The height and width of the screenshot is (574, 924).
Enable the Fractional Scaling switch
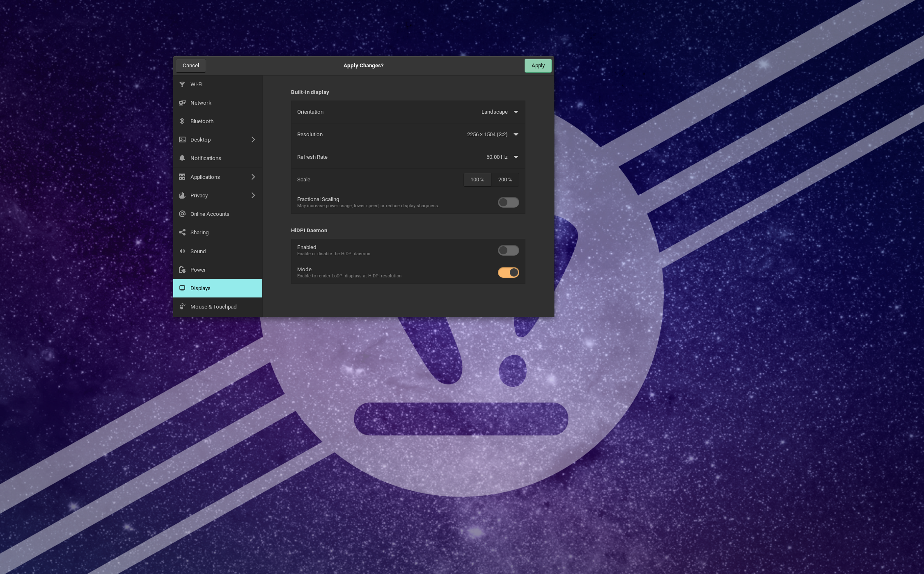point(508,202)
